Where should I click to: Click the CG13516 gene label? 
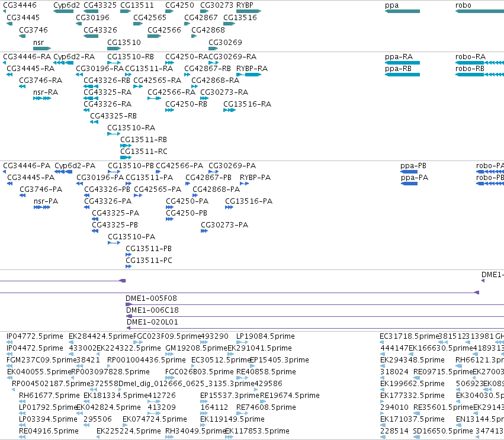pos(240,17)
